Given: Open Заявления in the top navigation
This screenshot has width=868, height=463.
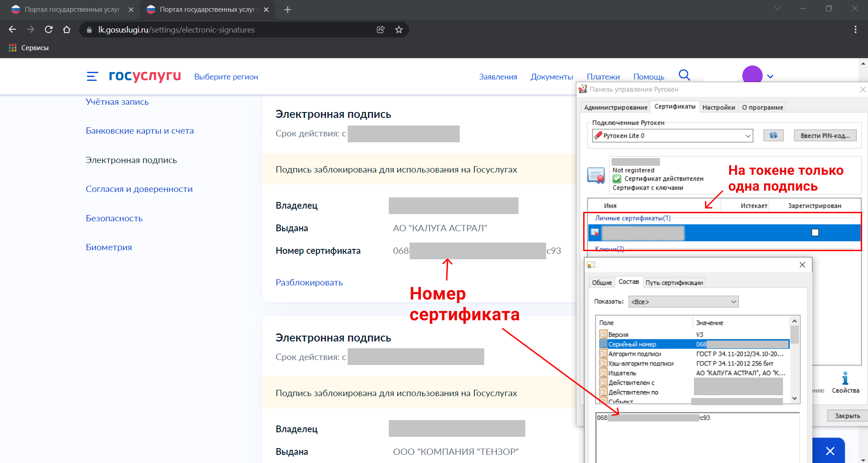Looking at the screenshot, I should [x=498, y=77].
